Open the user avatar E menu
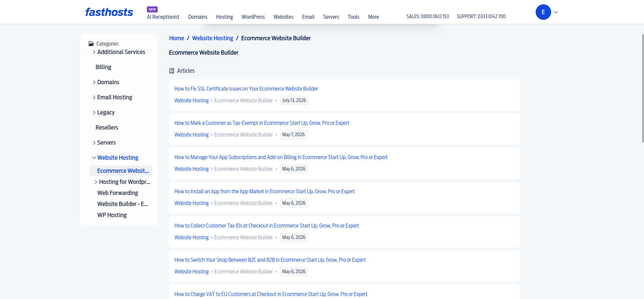 543,12
